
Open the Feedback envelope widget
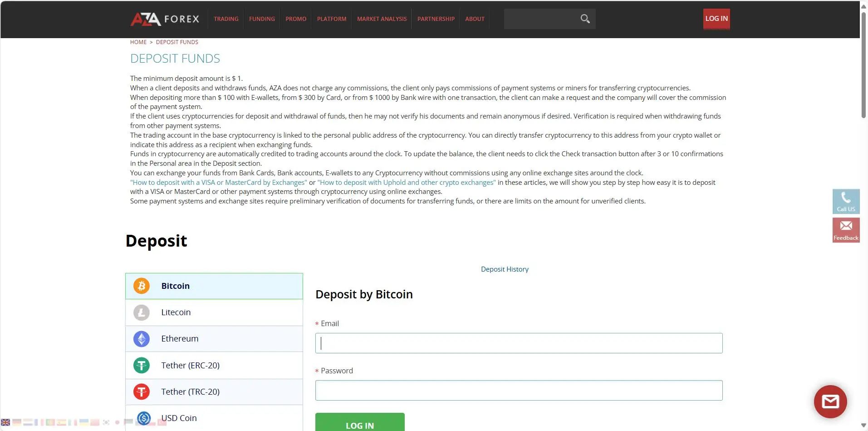click(x=846, y=230)
